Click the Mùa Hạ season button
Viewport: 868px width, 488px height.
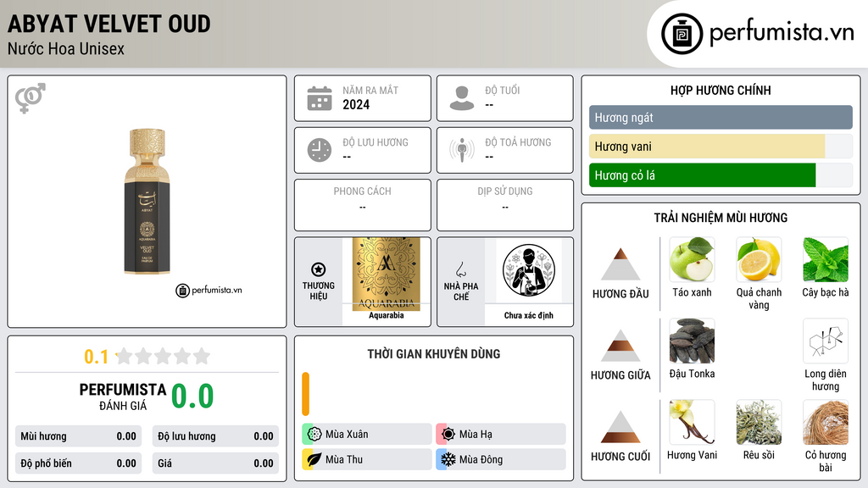click(501, 435)
